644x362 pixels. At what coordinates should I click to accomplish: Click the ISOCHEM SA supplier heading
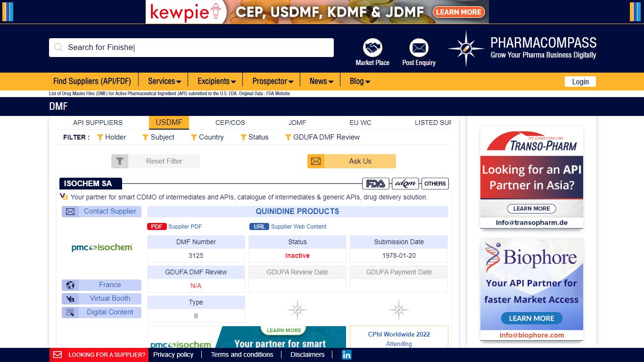(91, 184)
